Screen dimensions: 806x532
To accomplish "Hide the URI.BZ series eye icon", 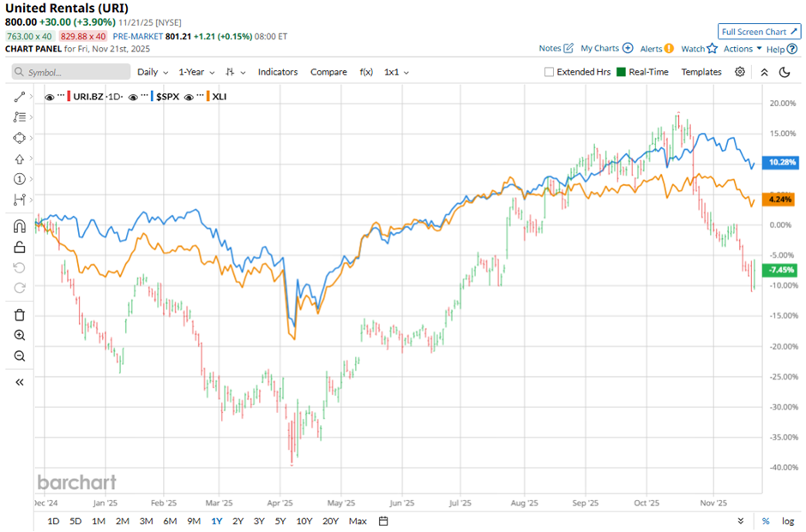I will point(50,97).
